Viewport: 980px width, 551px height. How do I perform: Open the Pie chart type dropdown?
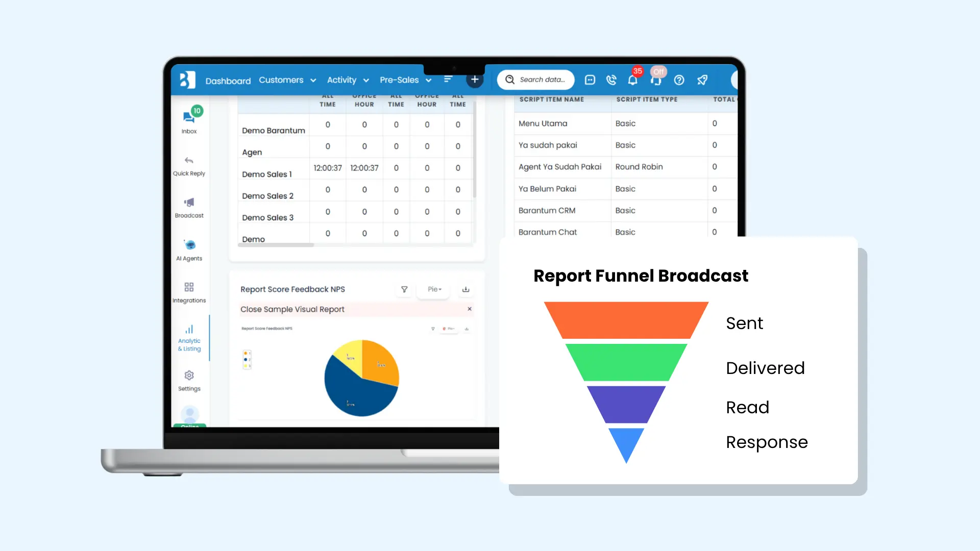(x=434, y=289)
